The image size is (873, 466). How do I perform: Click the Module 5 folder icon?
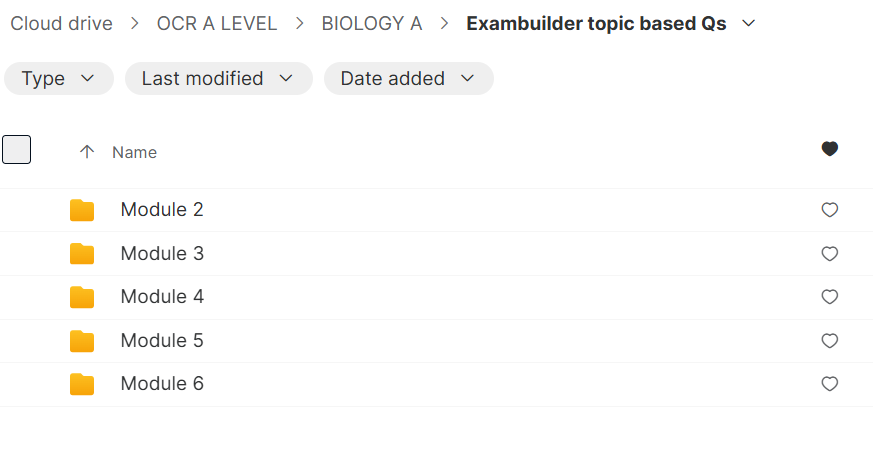coord(82,341)
